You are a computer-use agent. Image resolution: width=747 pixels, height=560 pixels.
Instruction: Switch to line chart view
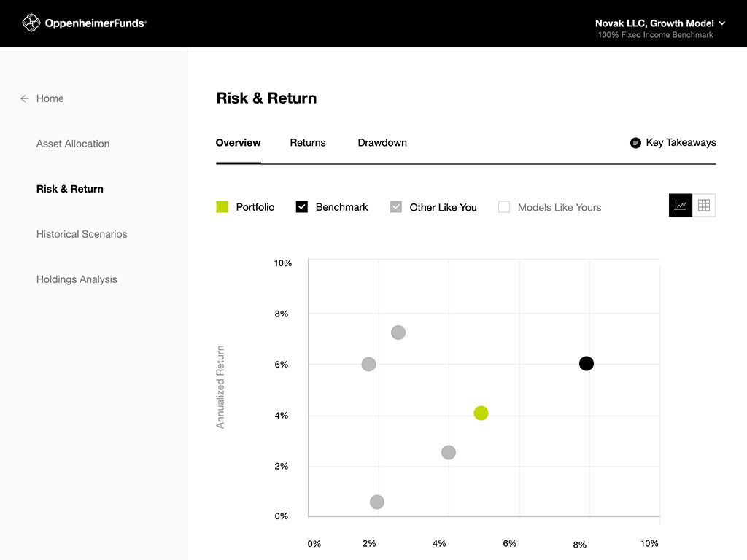pos(681,206)
